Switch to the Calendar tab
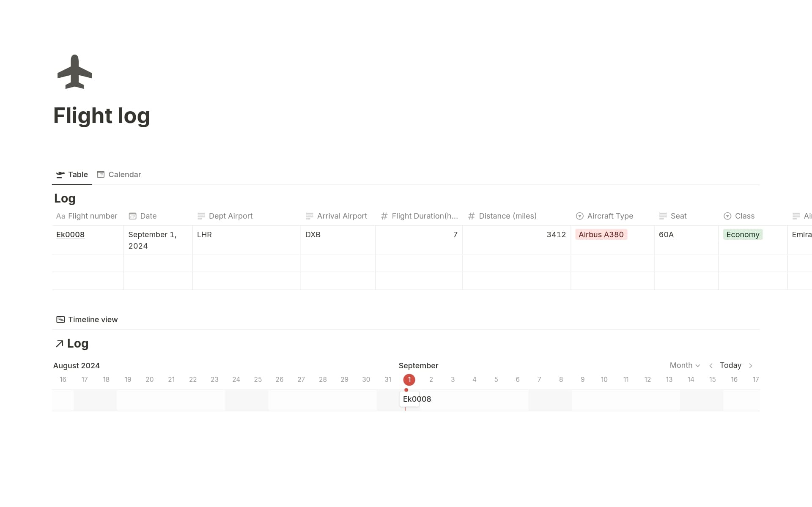Viewport: 812px width, 507px height. point(119,174)
